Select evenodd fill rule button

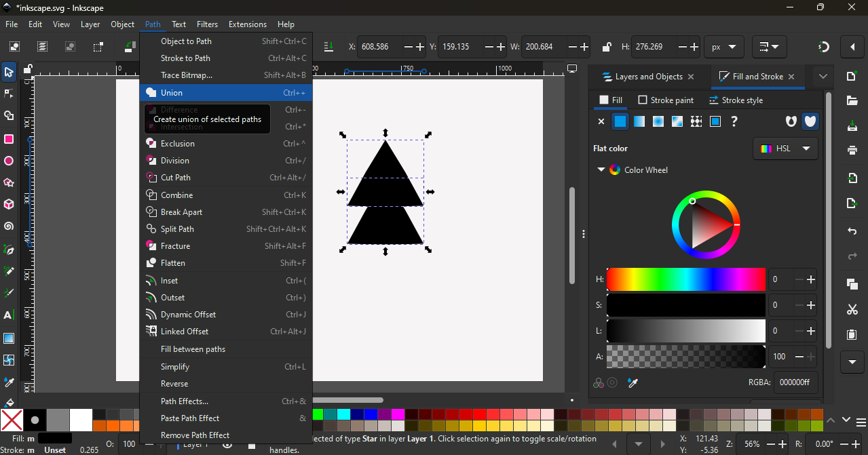tap(791, 121)
